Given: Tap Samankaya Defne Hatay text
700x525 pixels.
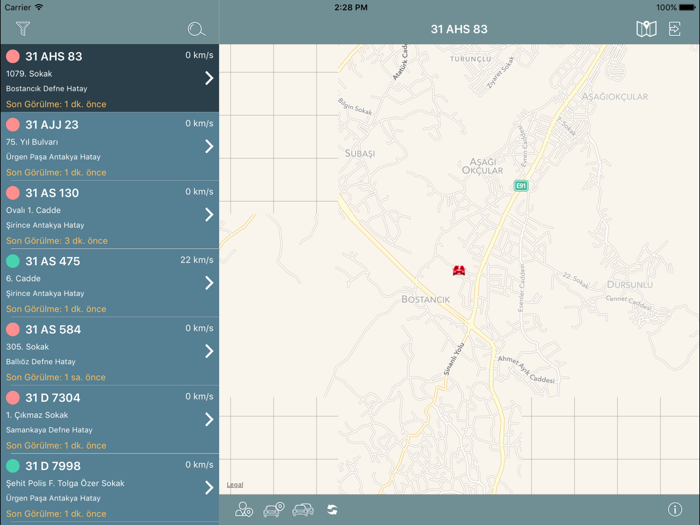Looking at the screenshot, I should click(49, 430).
